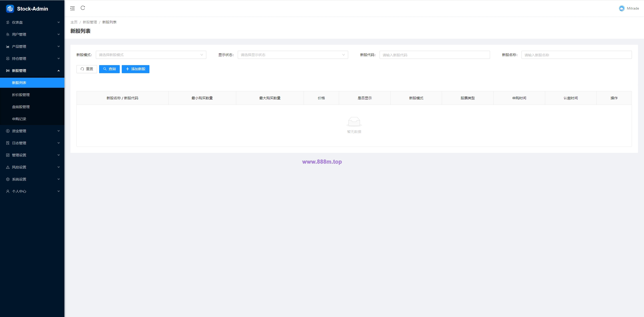Open the 产品管理 menu label

click(19, 47)
